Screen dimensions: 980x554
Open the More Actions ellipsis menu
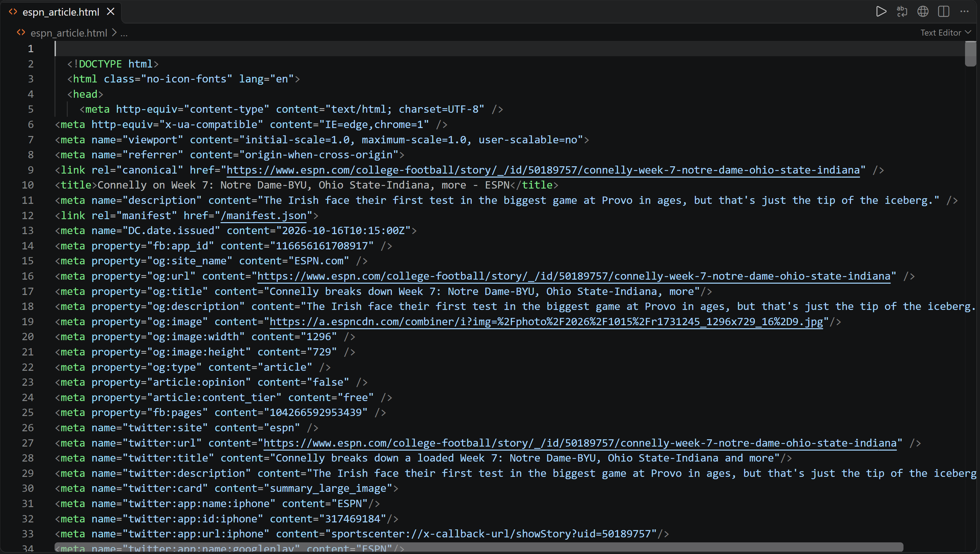pos(964,11)
